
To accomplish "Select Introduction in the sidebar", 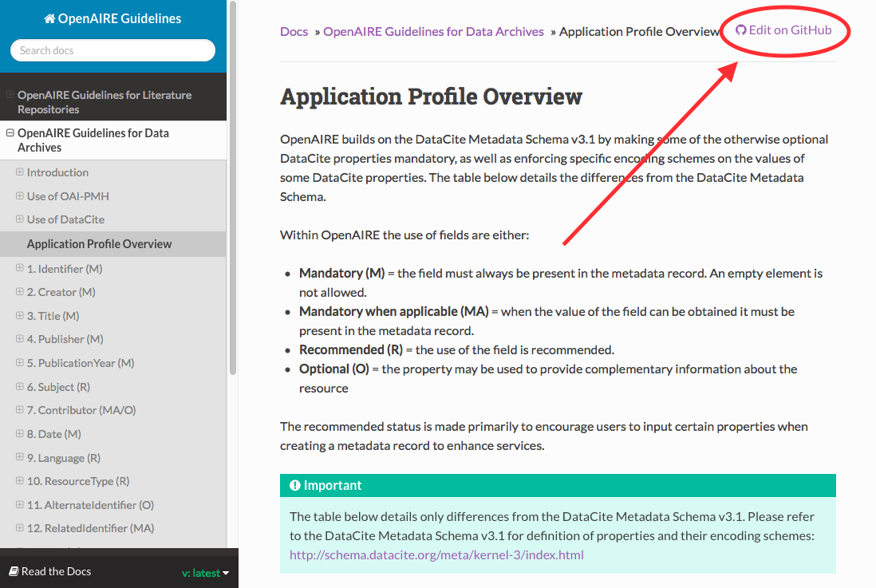I will [57, 172].
